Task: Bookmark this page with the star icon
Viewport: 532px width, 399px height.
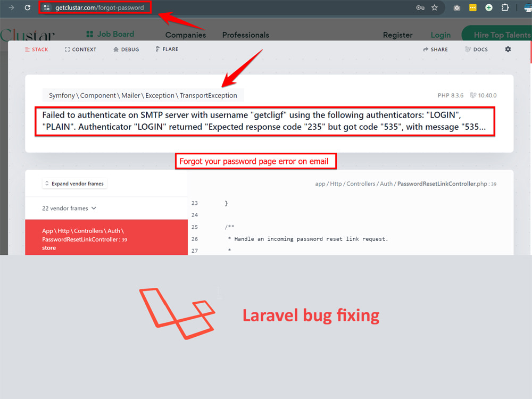Action: 435,7
